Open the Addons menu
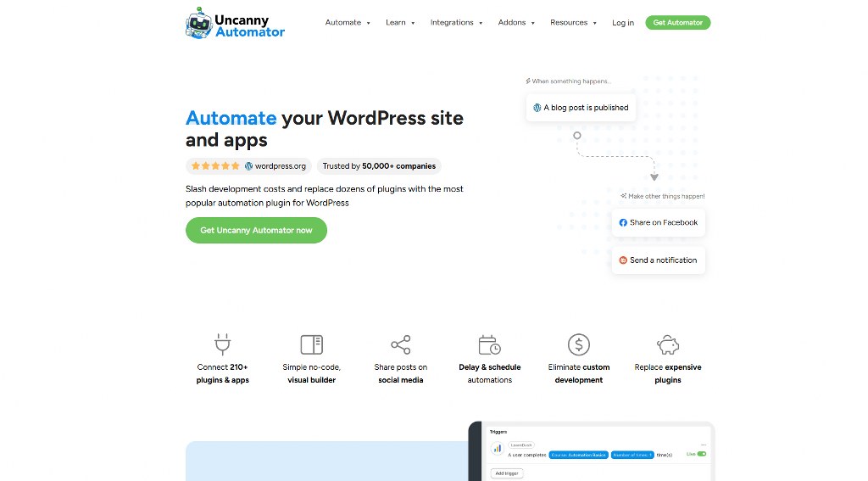This screenshot has width=868, height=481. point(512,23)
